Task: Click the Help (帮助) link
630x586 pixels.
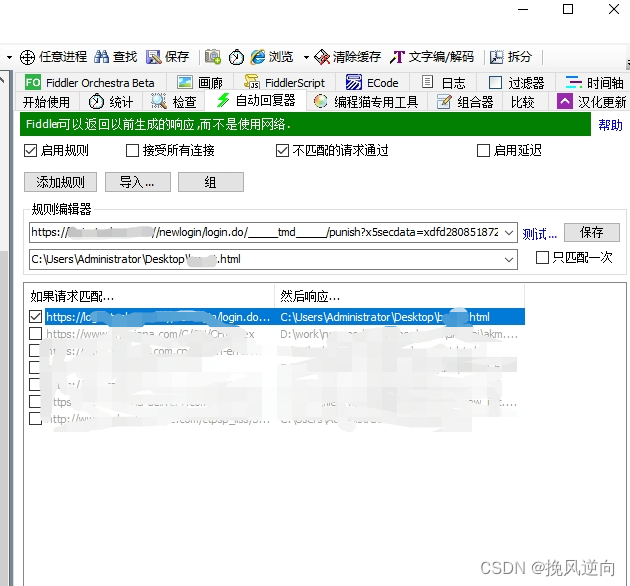Action: (x=610, y=125)
